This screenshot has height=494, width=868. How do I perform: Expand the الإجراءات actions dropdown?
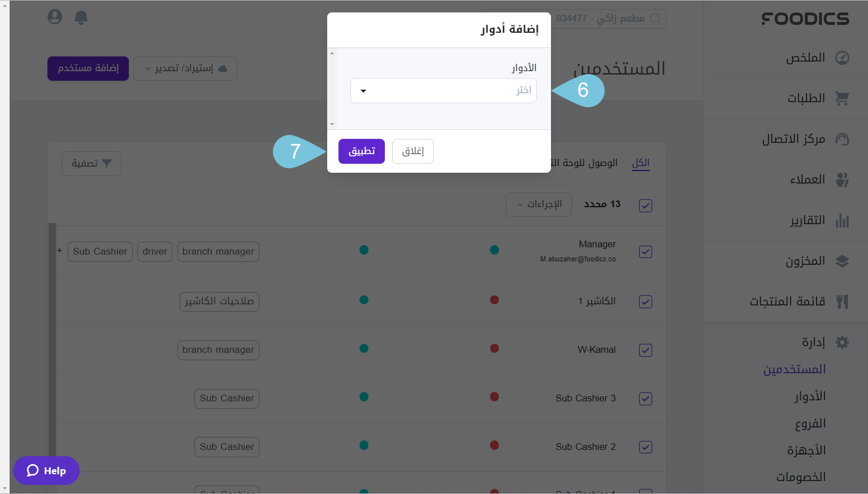click(539, 204)
